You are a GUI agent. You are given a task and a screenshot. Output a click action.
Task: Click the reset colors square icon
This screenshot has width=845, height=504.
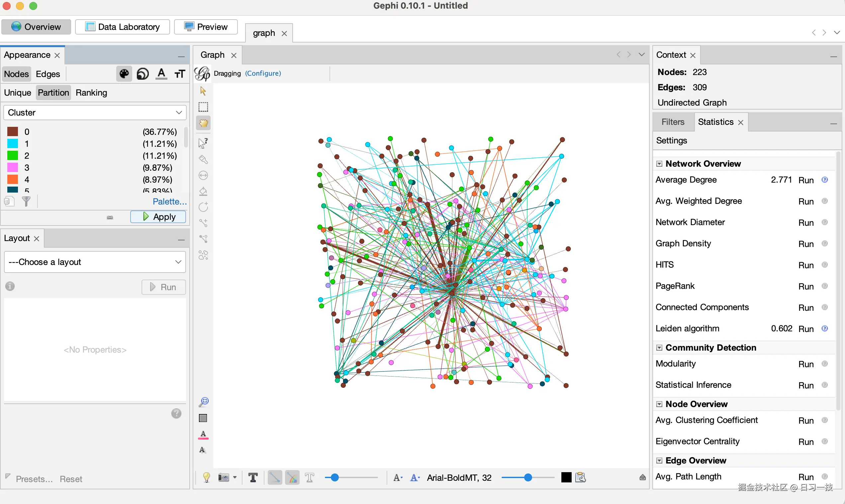coord(203,418)
